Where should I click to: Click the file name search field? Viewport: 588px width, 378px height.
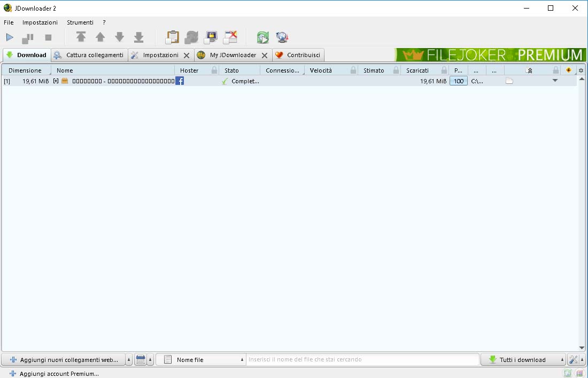pos(362,360)
